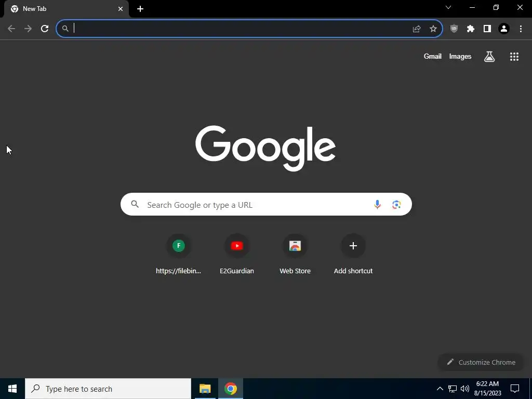Share this page via the share icon
Viewport: 532px width, 399px height.
[x=417, y=29]
